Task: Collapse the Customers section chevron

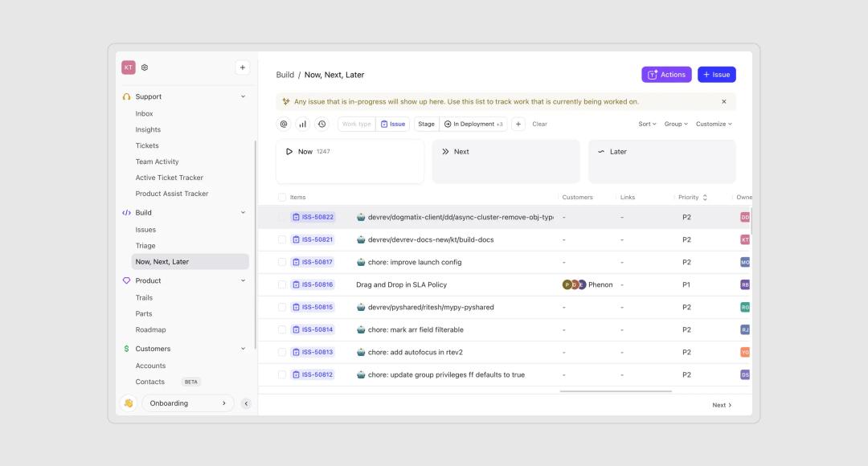Action: coord(243,349)
